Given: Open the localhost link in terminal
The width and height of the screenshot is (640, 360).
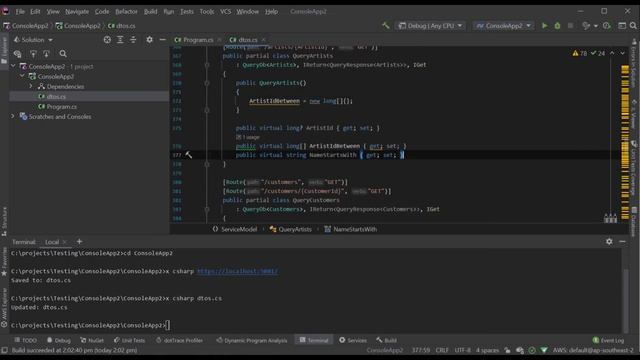Looking at the screenshot, I should point(237,271).
